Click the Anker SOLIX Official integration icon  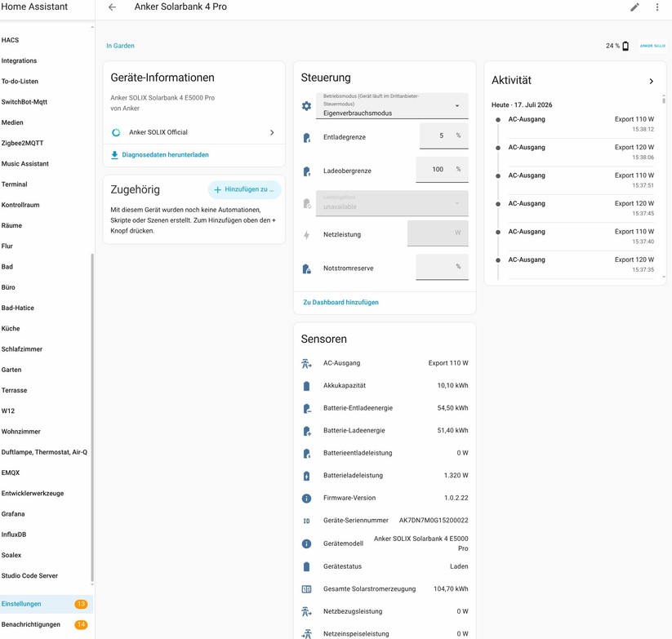click(116, 132)
